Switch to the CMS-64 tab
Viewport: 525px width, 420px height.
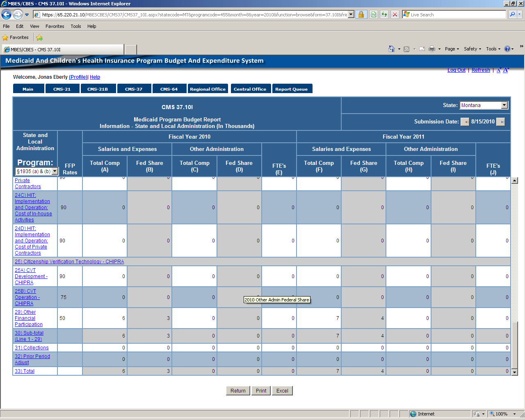169,89
